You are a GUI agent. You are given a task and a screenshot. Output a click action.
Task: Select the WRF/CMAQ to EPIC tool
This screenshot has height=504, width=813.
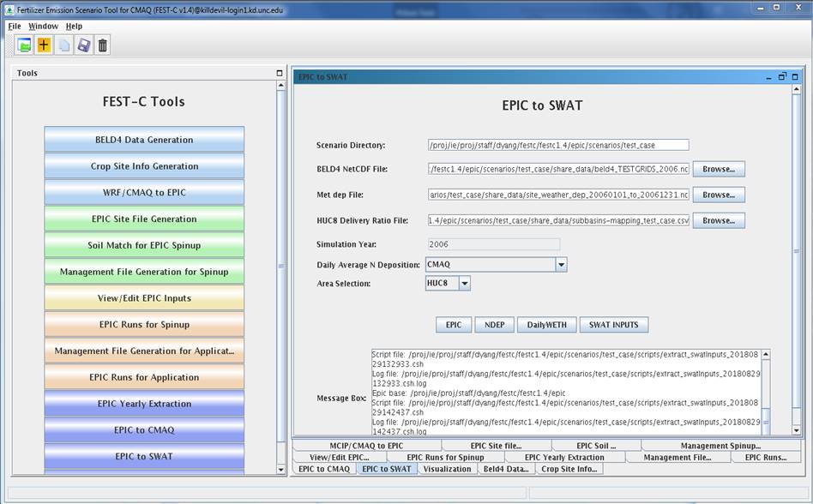point(144,192)
